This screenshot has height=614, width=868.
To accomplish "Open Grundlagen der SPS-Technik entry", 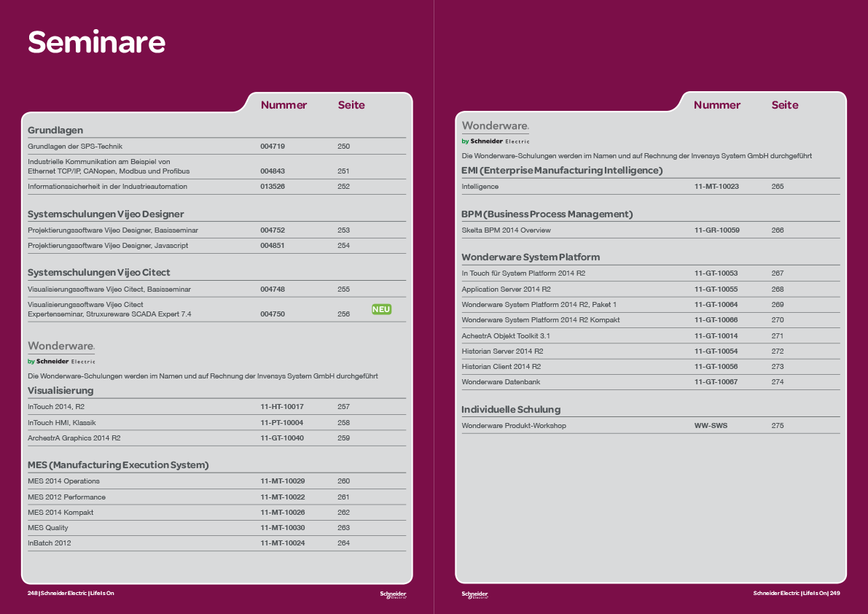I will [75, 146].
